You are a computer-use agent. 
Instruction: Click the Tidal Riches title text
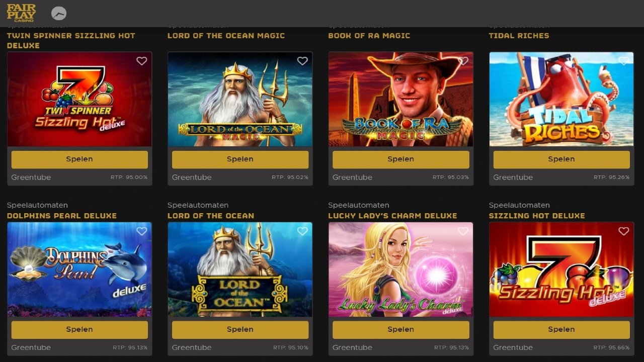519,36
